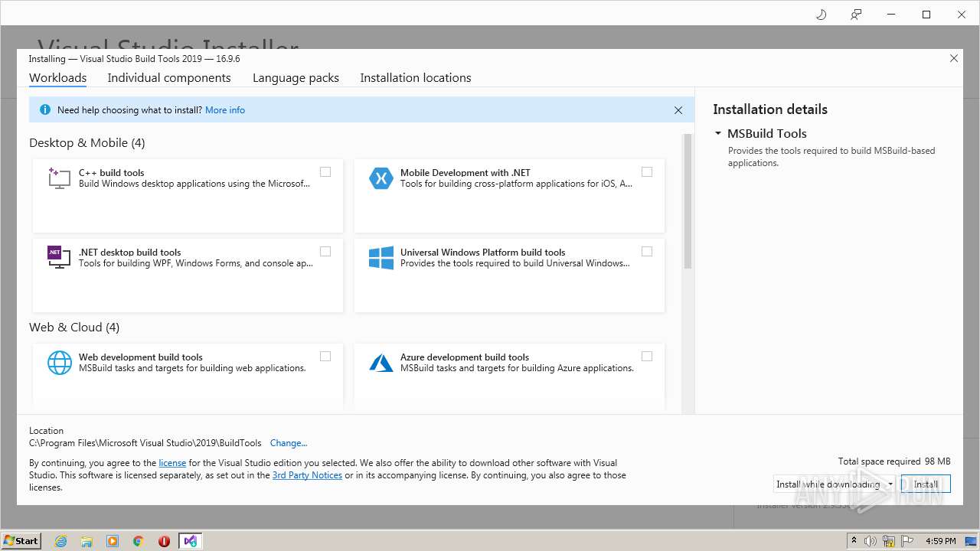Click the C++ build tools workload icon
Screen dimensions: 980x551
pos(59,178)
